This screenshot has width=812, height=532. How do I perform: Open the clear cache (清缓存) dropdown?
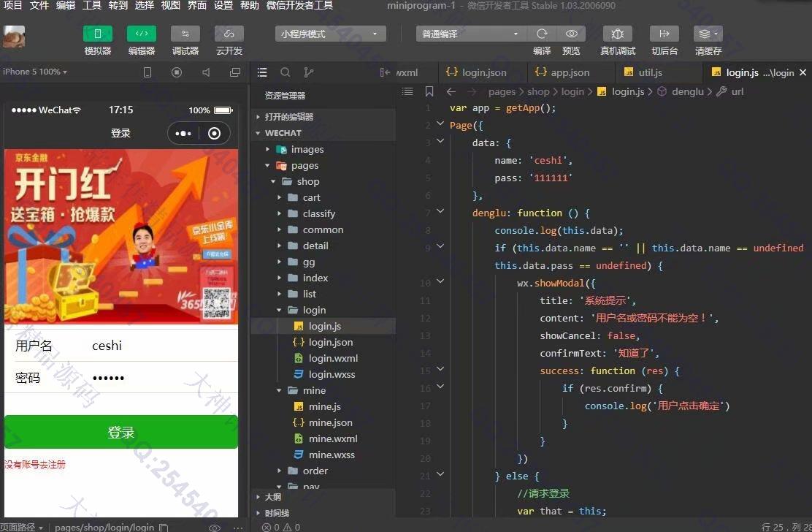click(x=708, y=34)
